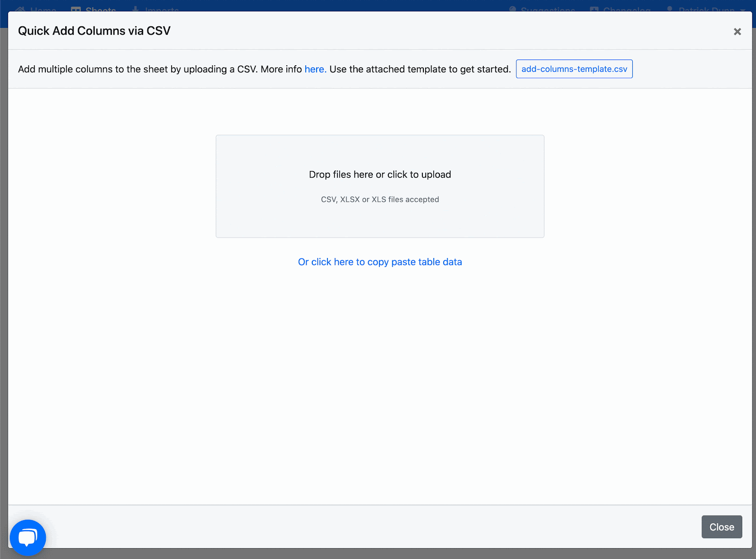This screenshot has height=559, width=756.
Task: Download the add-columns-template.csv file
Action: [x=574, y=69]
